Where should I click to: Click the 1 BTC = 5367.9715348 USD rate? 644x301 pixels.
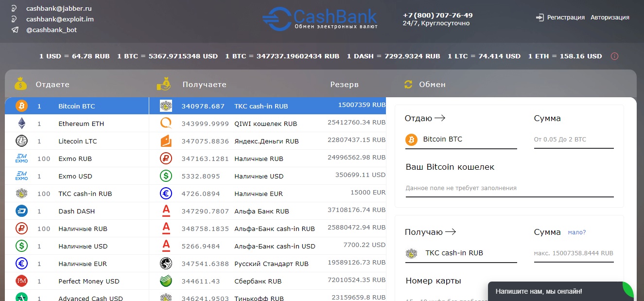(x=167, y=56)
